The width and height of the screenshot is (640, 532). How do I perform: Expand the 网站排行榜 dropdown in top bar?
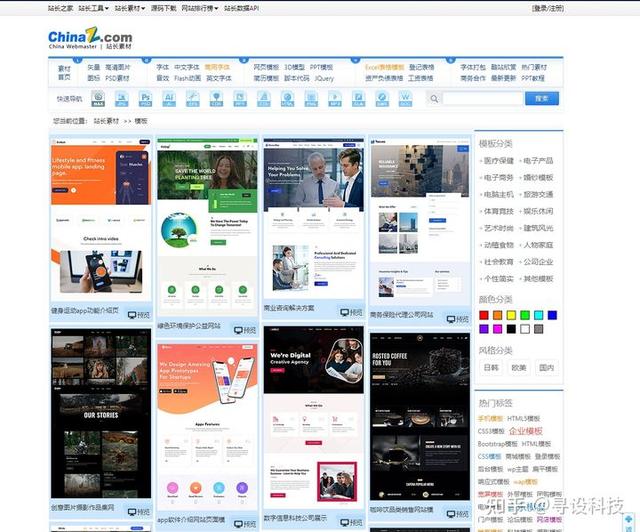(200, 8)
